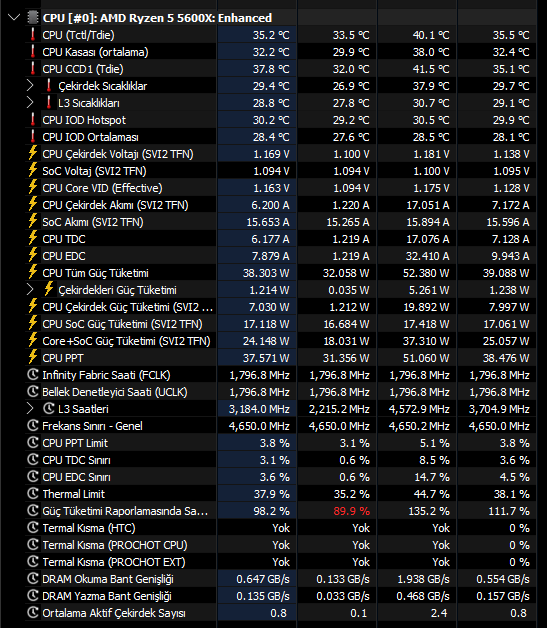Expand L3 Saatleri row
The height and width of the screenshot is (628, 547).
coord(30,409)
